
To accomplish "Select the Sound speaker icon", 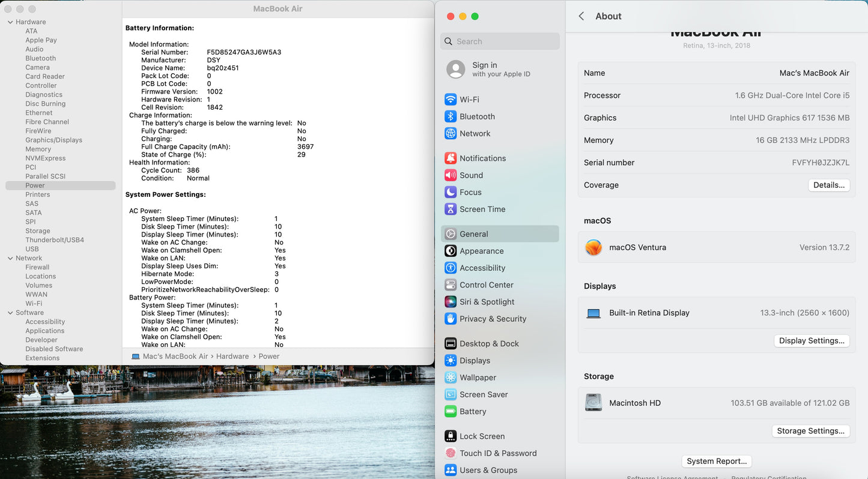I will pyautogui.click(x=451, y=175).
